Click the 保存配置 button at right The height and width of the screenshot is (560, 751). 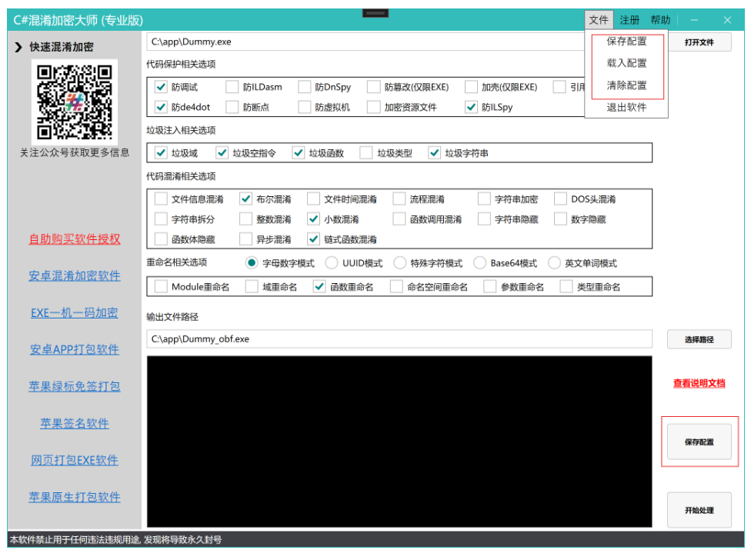click(699, 442)
